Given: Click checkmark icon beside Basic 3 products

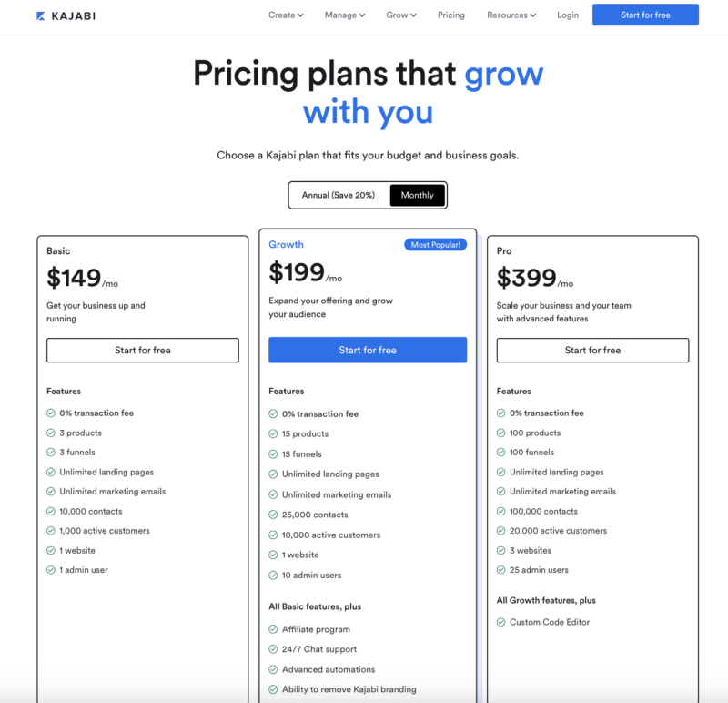Looking at the screenshot, I should coord(51,433).
